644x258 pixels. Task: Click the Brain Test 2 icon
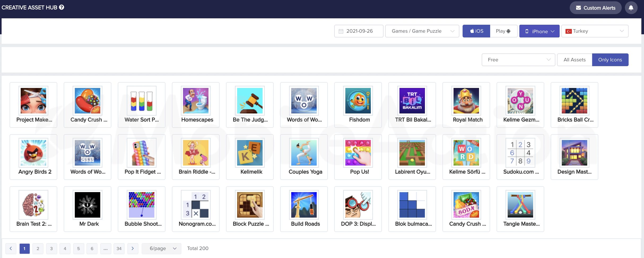[x=33, y=205]
